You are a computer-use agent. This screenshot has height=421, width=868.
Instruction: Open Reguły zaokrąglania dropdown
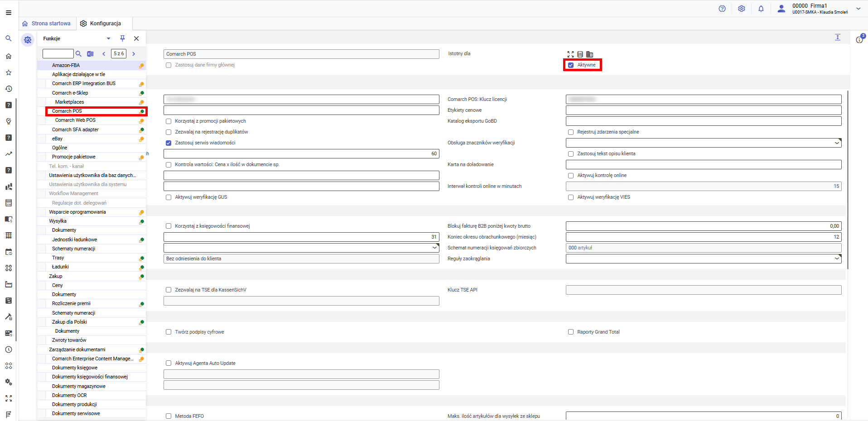(x=837, y=258)
